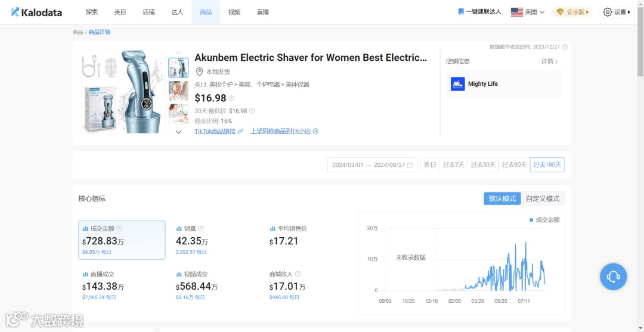
Task: Select 过去180天 time range
Action: coord(547,165)
